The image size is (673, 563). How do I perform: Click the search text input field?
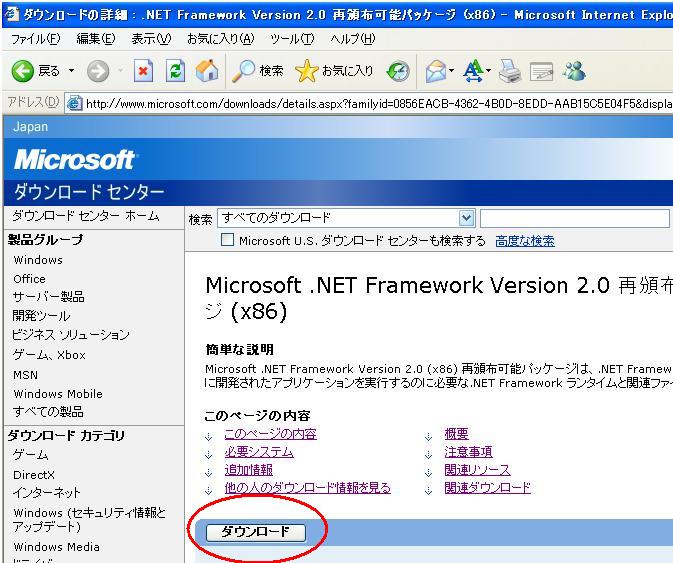coord(576,218)
